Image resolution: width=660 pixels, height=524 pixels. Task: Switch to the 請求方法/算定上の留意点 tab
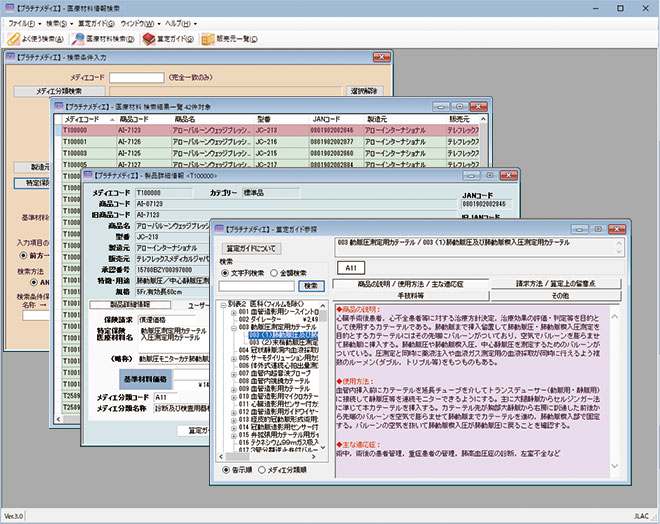pos(556,284)
